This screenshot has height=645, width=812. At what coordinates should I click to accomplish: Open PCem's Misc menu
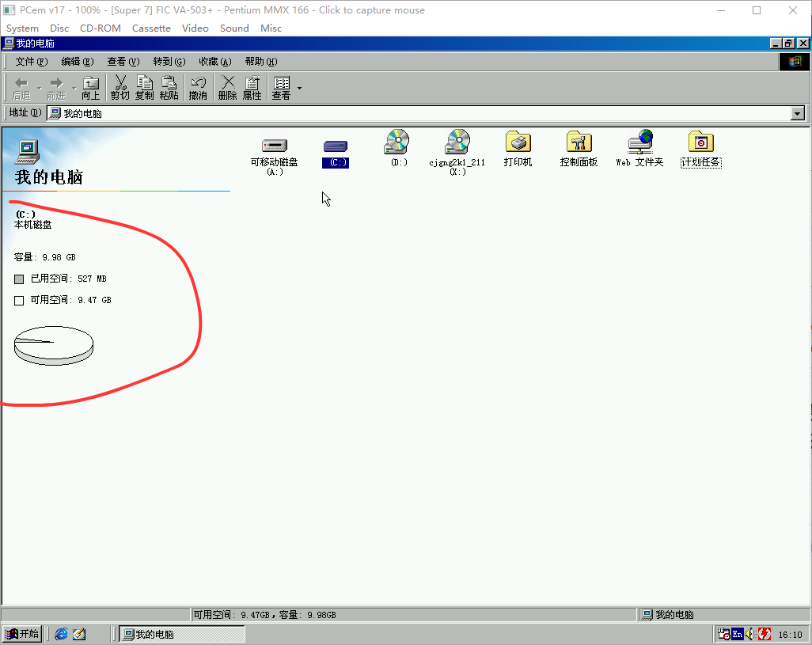point(271,28)
